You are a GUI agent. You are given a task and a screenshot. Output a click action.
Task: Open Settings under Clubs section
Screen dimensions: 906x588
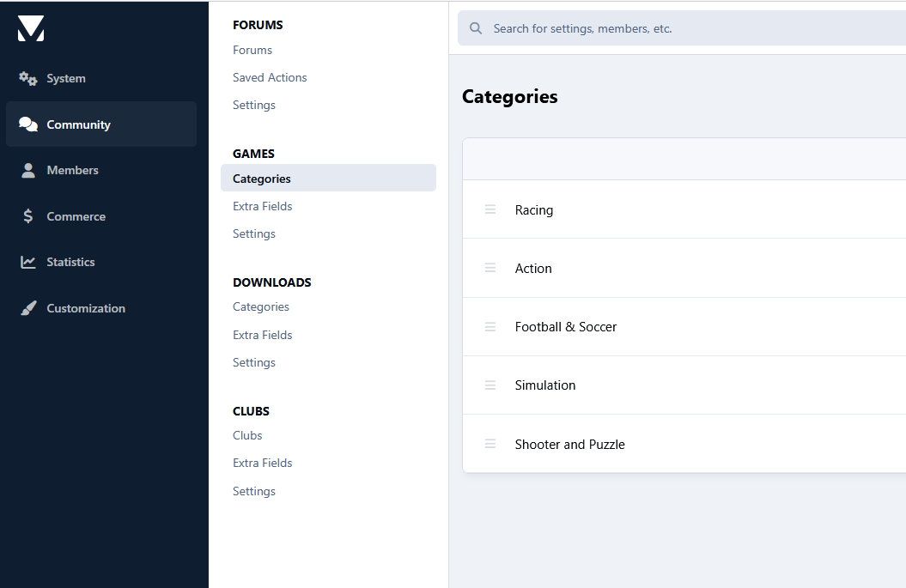[x=253, y=491]
